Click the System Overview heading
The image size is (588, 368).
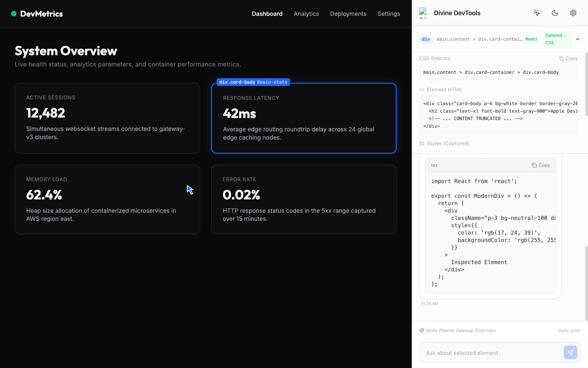(66, 51)
